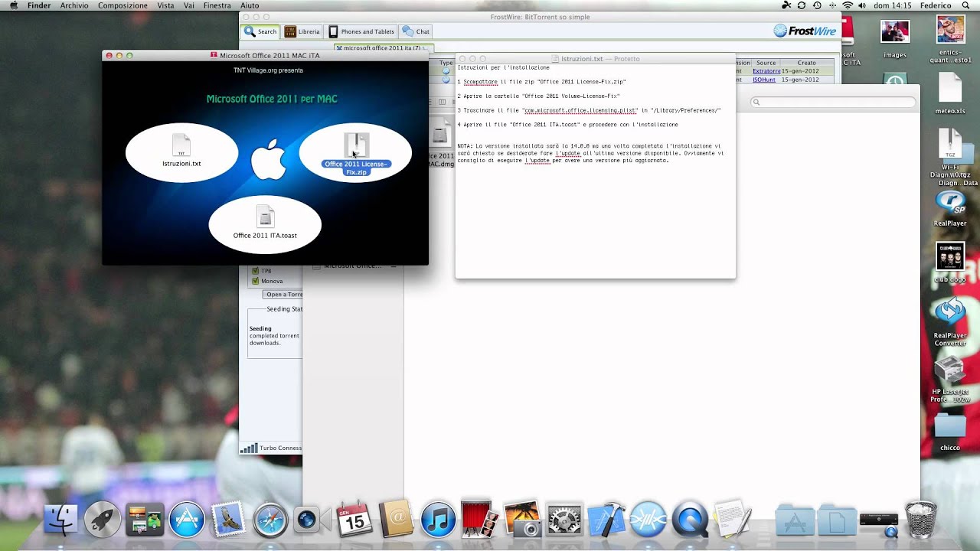Click the user name Federico in menu bar
This screenshot has width=980, height=551.
[936, 5]
